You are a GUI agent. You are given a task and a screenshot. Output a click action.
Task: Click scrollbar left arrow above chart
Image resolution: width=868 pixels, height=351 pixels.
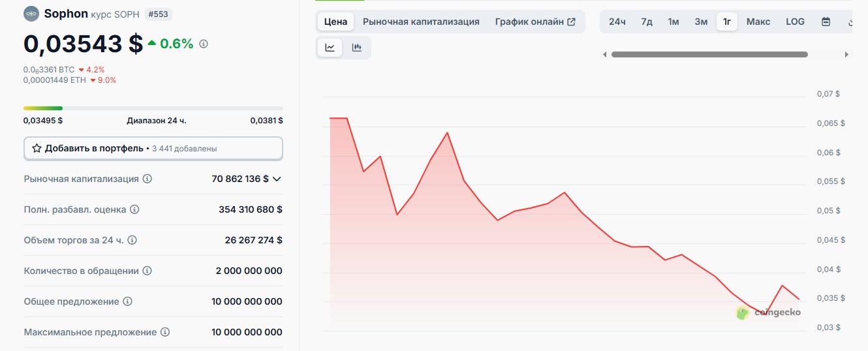(604, 54)
